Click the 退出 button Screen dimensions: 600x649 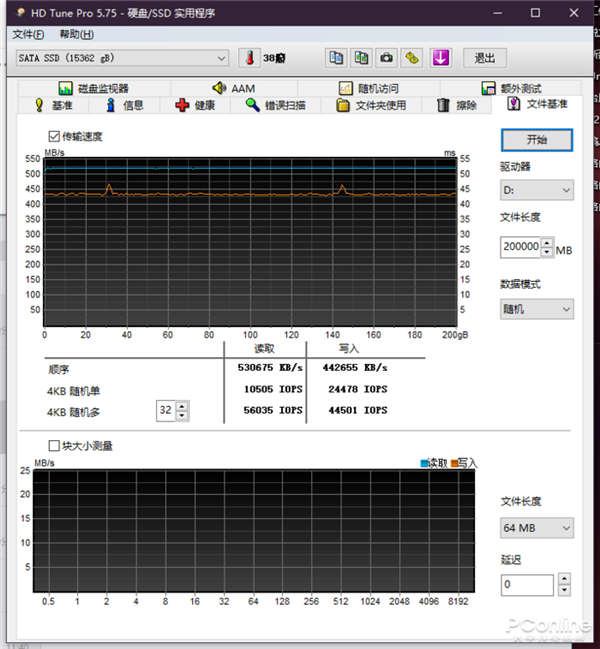(x=484, y=58)
